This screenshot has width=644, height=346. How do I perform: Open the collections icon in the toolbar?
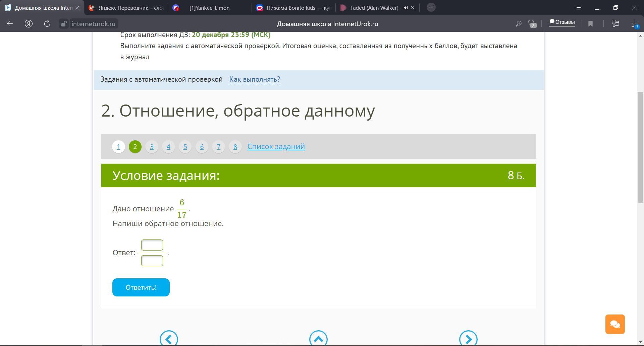coord(615,23)
